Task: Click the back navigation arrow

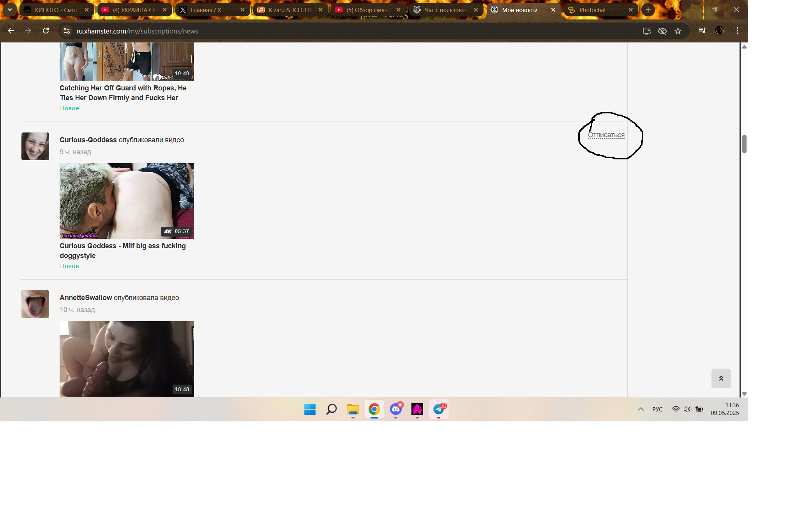Action: coord(11,31)
